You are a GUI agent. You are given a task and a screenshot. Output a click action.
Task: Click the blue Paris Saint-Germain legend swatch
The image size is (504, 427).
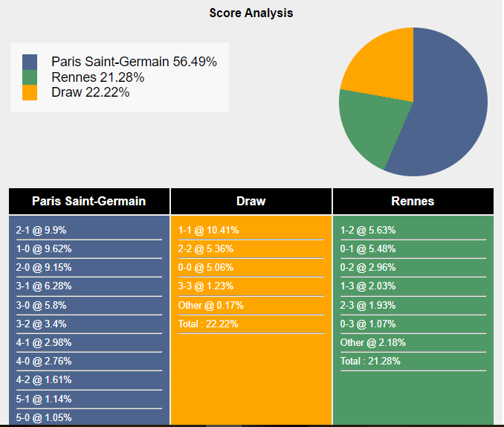(30, 62)
